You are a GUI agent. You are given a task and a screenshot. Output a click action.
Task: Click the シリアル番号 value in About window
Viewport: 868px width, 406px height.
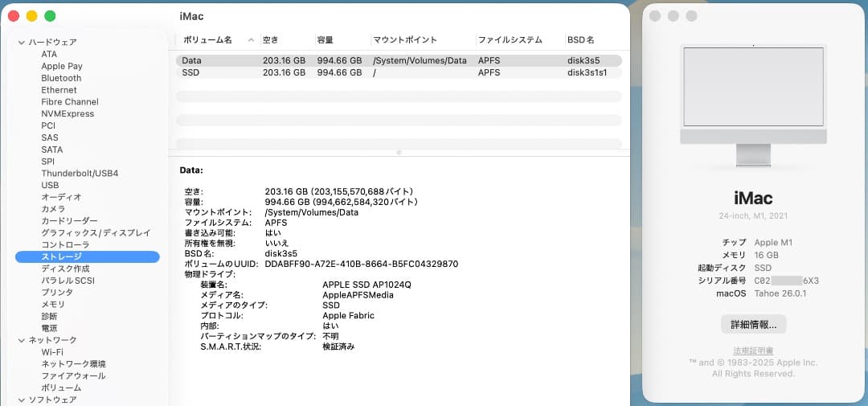[787, 281]
